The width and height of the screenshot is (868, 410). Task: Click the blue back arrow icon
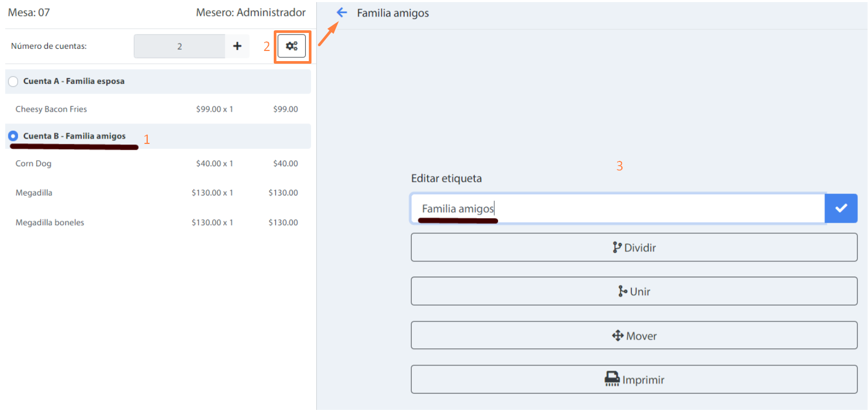click(x=342, y=12)
